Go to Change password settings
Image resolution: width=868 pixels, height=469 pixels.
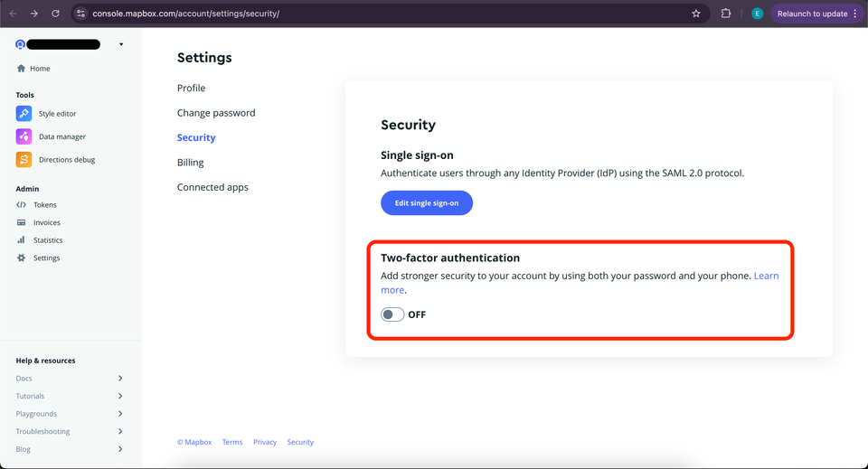pos(216,113)
